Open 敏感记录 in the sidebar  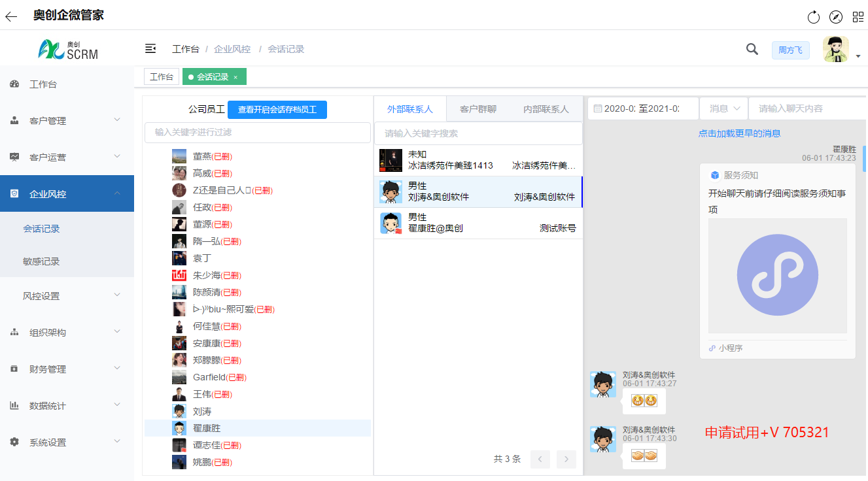coord(41,261)
